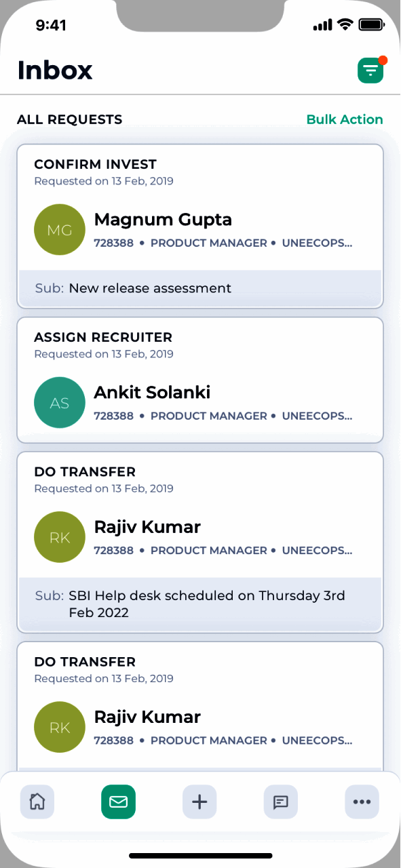
Task: Expand the truncated UNEECOPS text on CONFIRM INVEST
Action: coord(317,242)
